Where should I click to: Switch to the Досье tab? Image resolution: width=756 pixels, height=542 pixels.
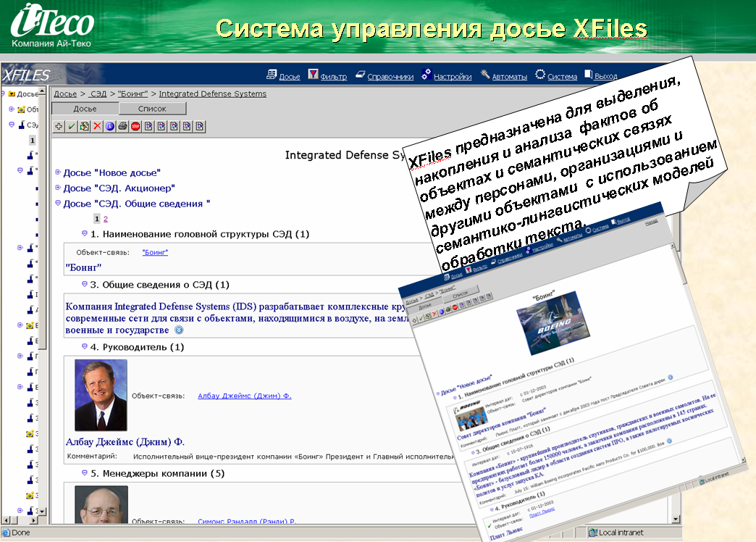tap(85, 109)
